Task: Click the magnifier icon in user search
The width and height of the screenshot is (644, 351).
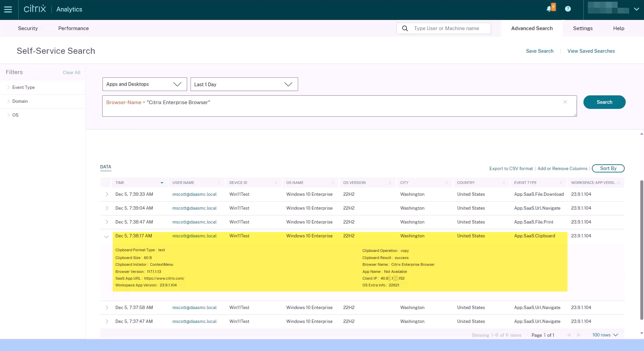Action: coord(405,28)
